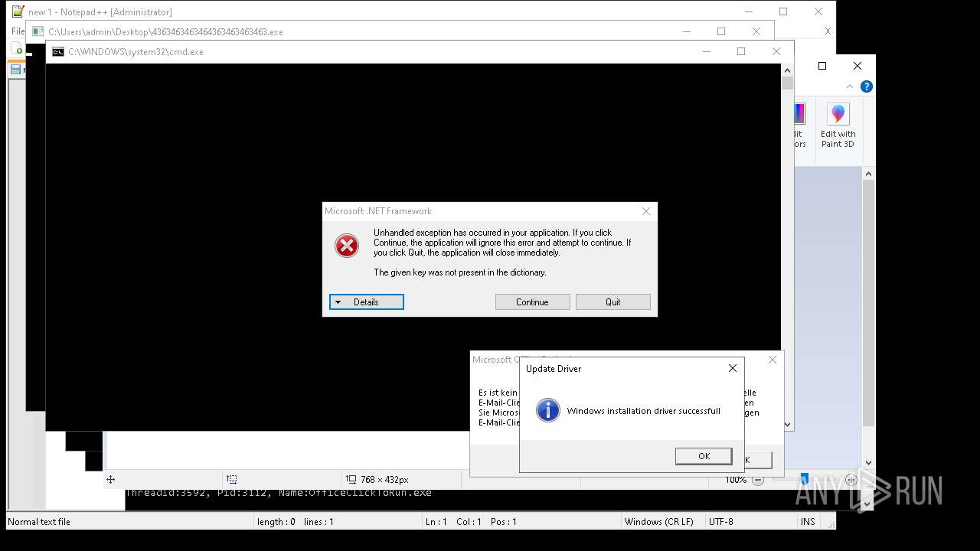
Task: Expand Details in the .NET Framework error dialog
Action: click(x=366, y=302)
